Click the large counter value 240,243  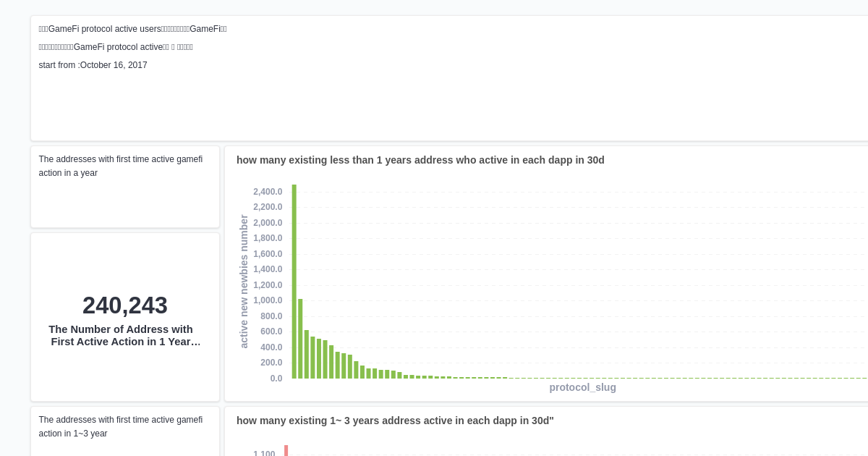click(x=124, y=305)
